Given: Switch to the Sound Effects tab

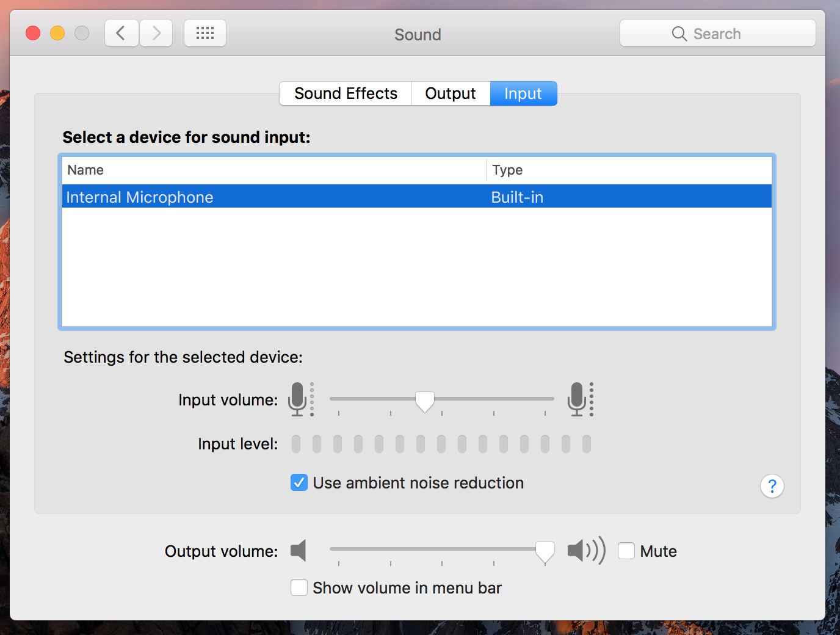Looking at the screenshot, I should (x=346, y=93).
